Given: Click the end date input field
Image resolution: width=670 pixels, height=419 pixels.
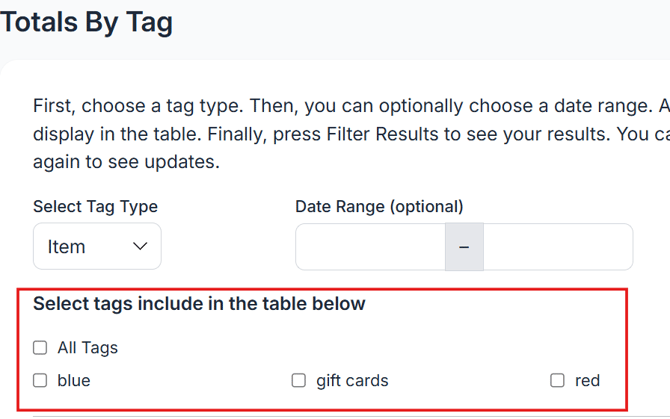Looking at the screenshot, I should tap(557, 246).
